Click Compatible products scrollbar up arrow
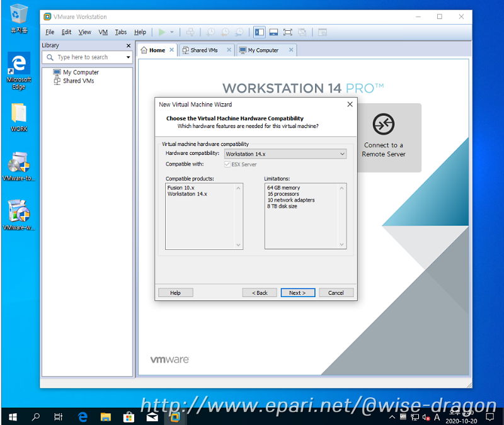Screen dimensions: 504x425 tap(238, 188)
